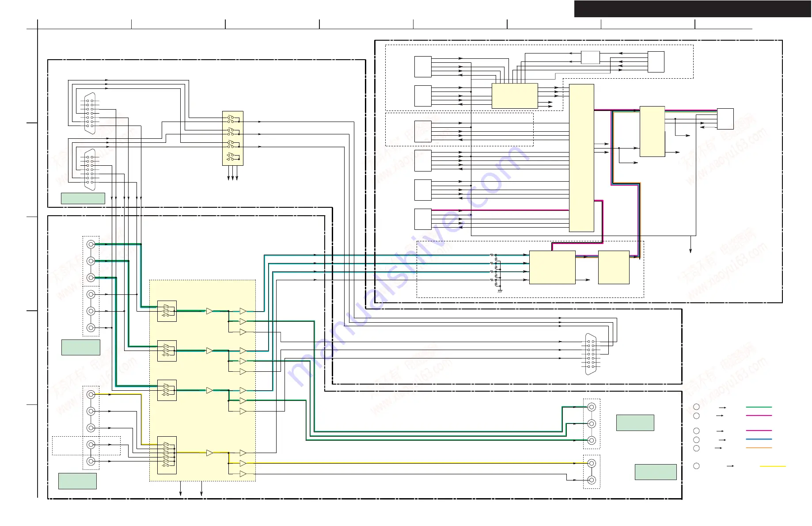The height and width of the screenshot is (526, 812).
Task: Click the D-sub connector on the right board
Action: click(591, 354)
